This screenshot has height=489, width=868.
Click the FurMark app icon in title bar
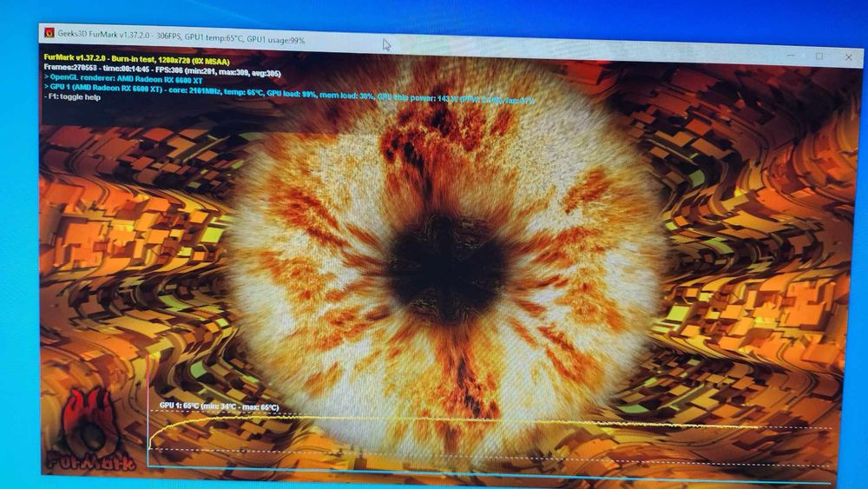(x=49, y=33)
